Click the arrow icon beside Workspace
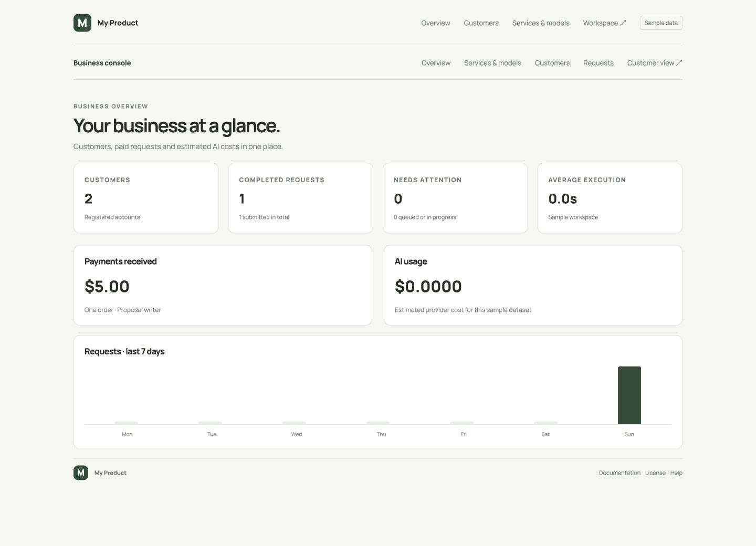 [623, 23]
